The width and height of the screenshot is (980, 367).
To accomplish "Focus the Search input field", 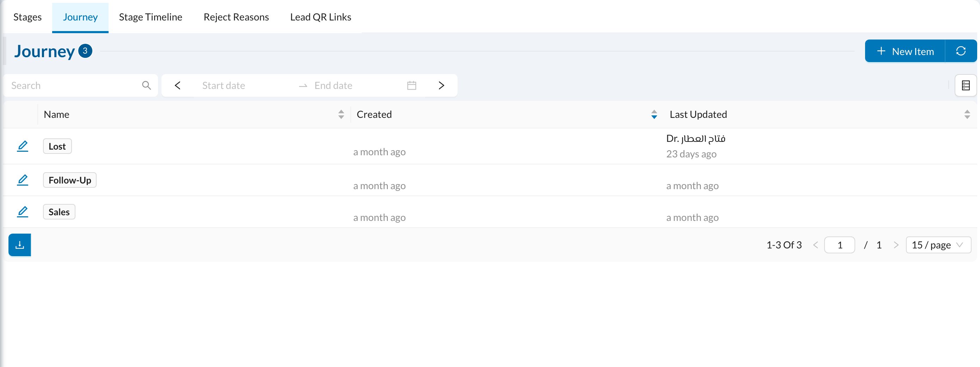I will [74, 85].
